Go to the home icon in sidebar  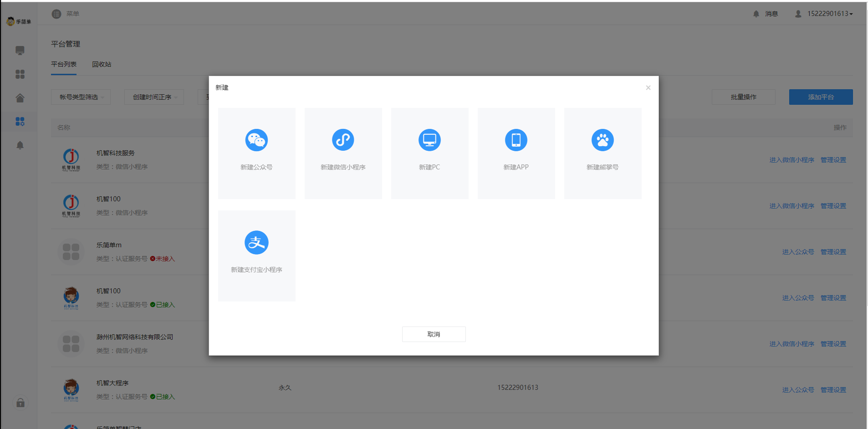pyautogui.click(x=20, y=98)
